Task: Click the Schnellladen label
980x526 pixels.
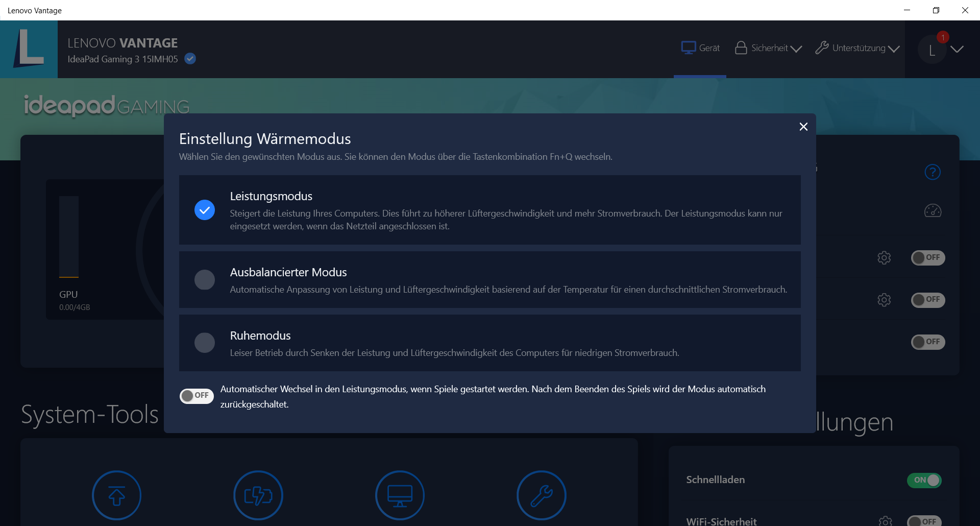Action: coord(716,480)
